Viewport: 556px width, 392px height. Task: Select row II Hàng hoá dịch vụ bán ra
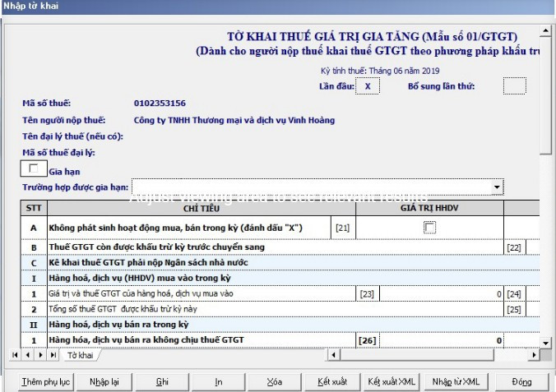coord(280,325)
